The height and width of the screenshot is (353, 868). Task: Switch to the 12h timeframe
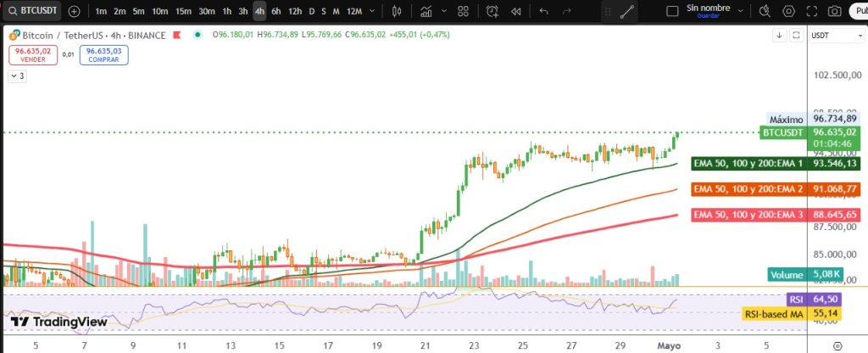pyautogui.click(x=295, y=11)
